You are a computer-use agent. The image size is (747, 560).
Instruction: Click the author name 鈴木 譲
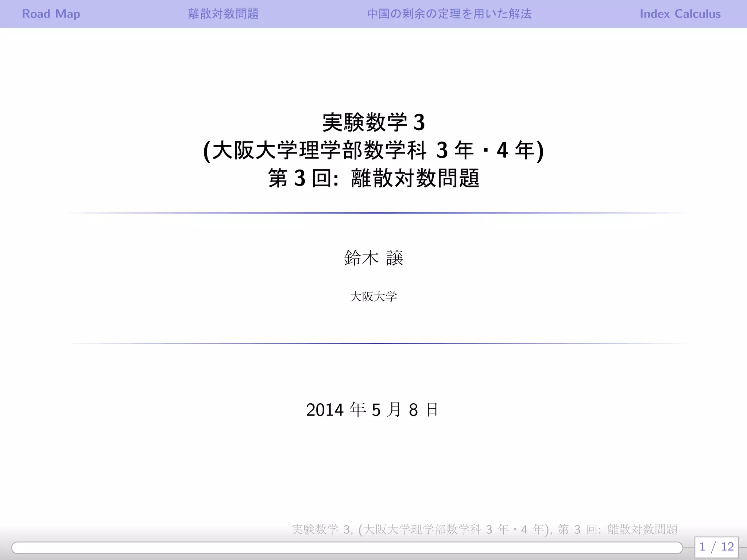(x=373, y=258)
